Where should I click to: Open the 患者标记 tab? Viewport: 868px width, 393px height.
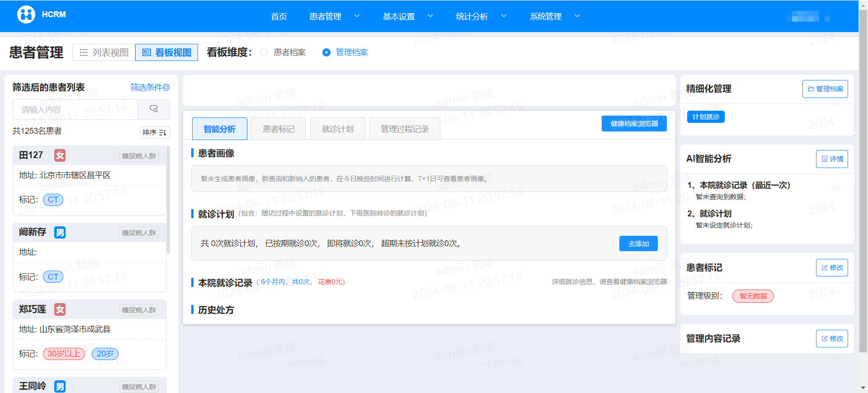pos(278,129)
